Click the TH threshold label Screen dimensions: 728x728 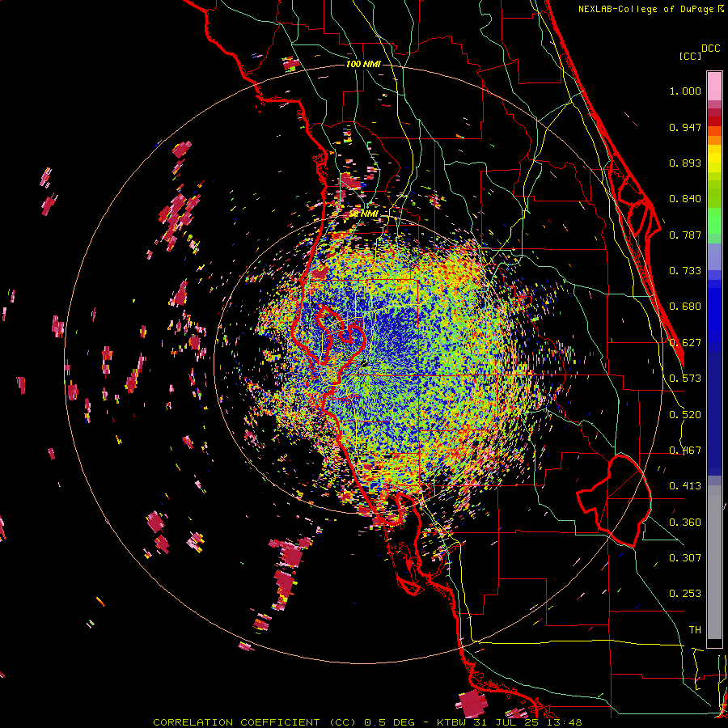[x=695, y=630]
